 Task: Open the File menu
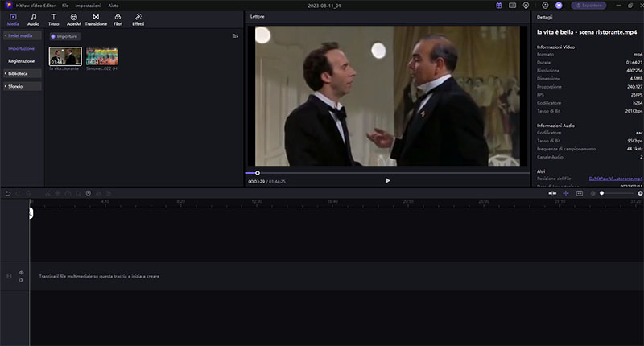65,6
